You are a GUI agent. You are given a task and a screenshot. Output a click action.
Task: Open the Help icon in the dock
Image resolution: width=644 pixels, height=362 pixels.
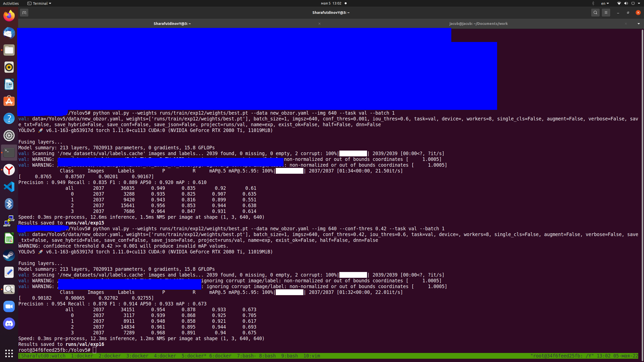(x=9, y=118)
